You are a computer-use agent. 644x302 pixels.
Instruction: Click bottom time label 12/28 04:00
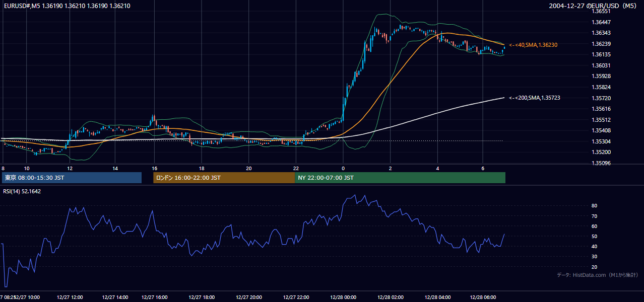coord(438,297)
